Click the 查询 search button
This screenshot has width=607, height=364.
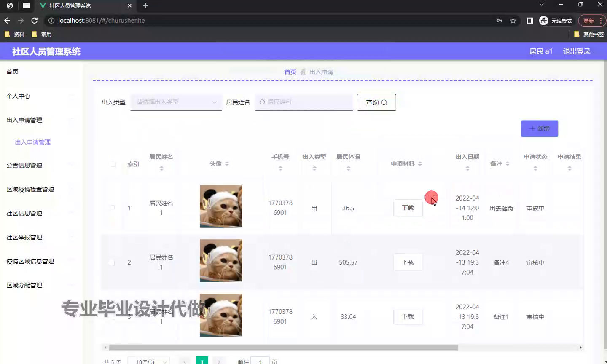(x=376, y=102)
